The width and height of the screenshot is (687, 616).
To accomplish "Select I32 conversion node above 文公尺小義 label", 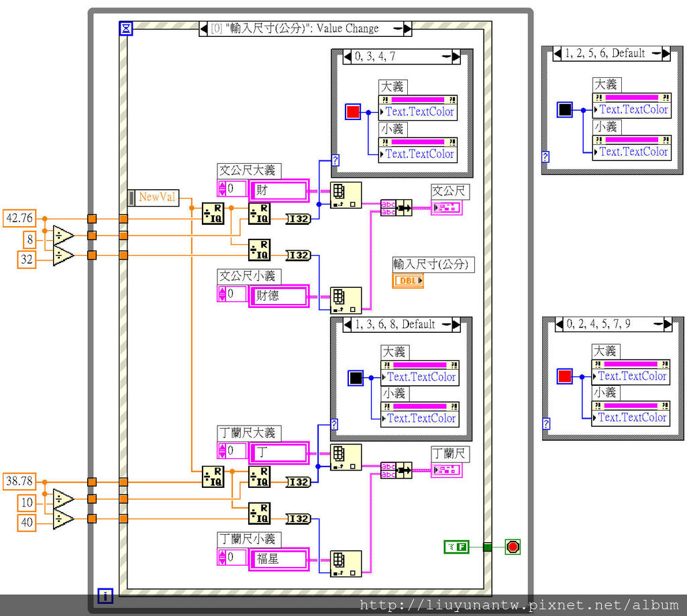I will (299, 255).
